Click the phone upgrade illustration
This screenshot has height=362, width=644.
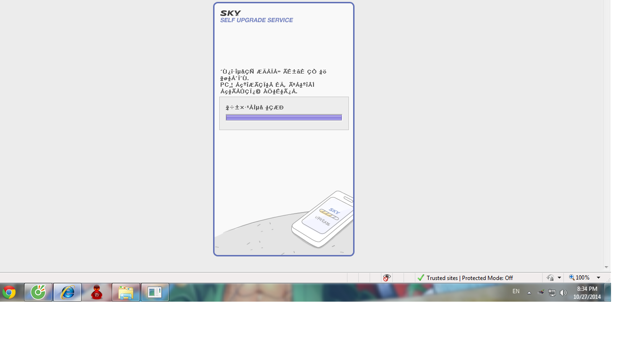pyautogui.click(x=323, y=219)
